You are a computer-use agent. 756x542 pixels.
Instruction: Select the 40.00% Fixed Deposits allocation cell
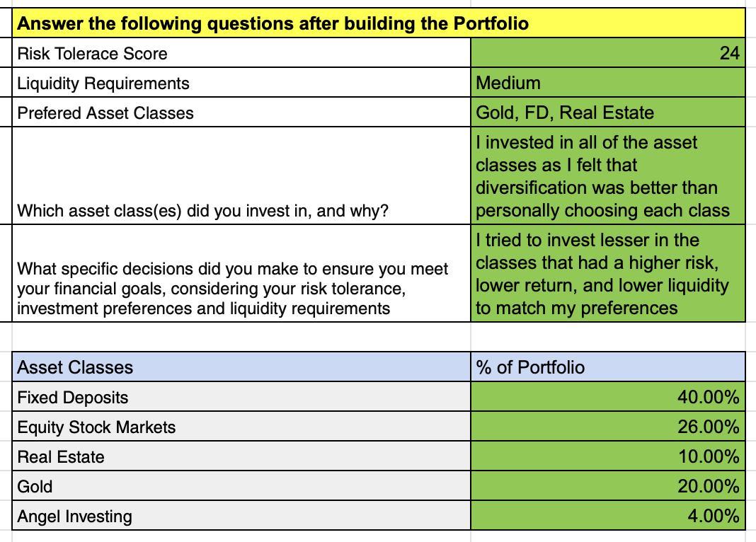click(607, 397)
